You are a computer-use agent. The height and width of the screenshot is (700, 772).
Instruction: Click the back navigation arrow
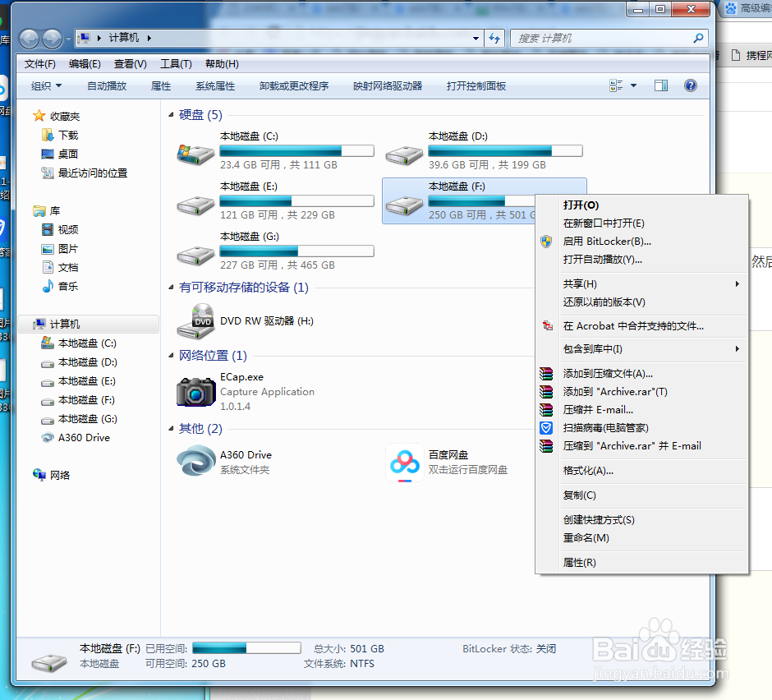tap(29, 39)
